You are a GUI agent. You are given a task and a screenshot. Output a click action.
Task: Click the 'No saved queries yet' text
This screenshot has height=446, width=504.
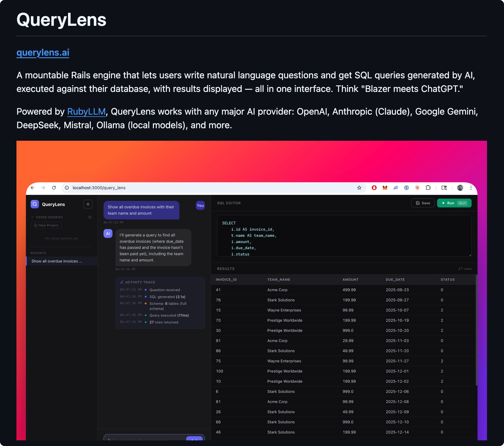(62, 238)
